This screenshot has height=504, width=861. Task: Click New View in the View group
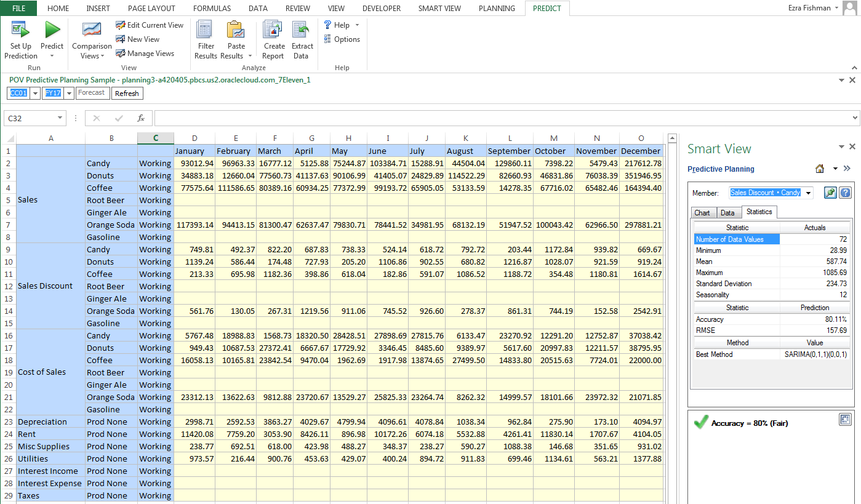pos(142,39)
